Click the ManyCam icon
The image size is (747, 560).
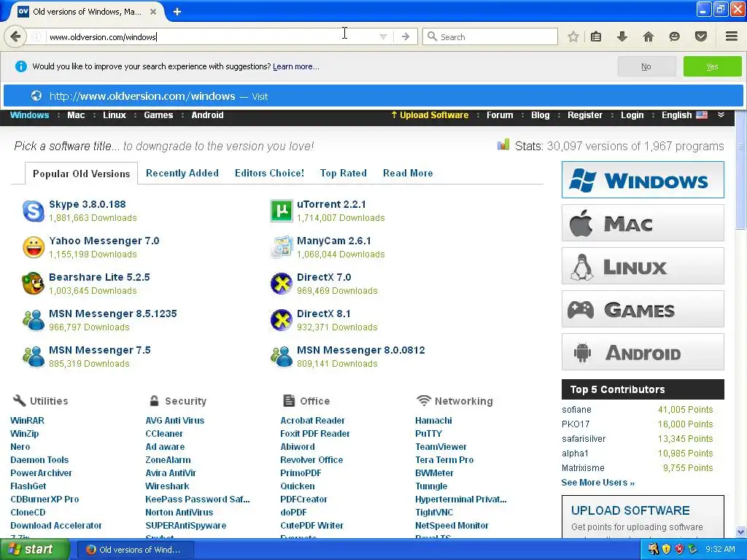[282, 247]
